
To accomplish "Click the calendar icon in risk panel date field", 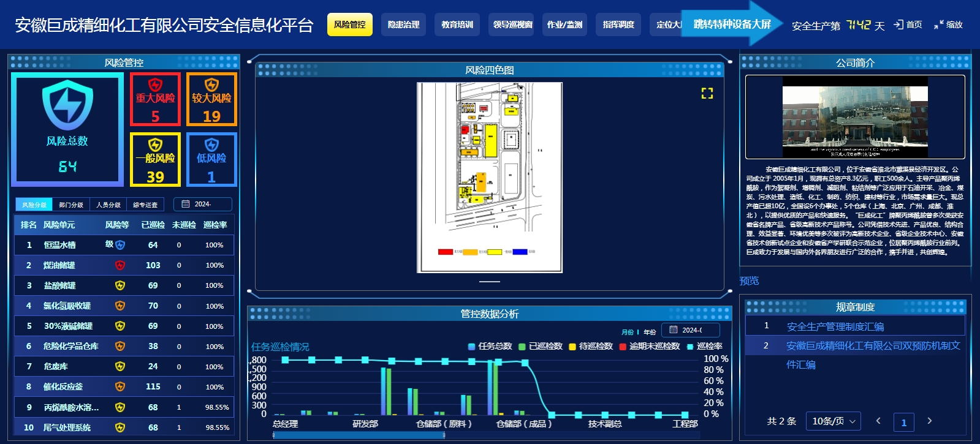I will [x=186, y=204].
